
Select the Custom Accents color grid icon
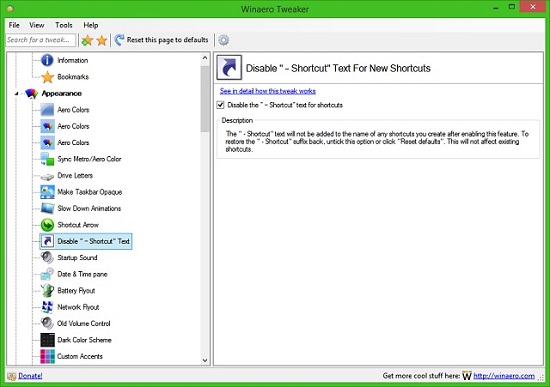point(47,356)
